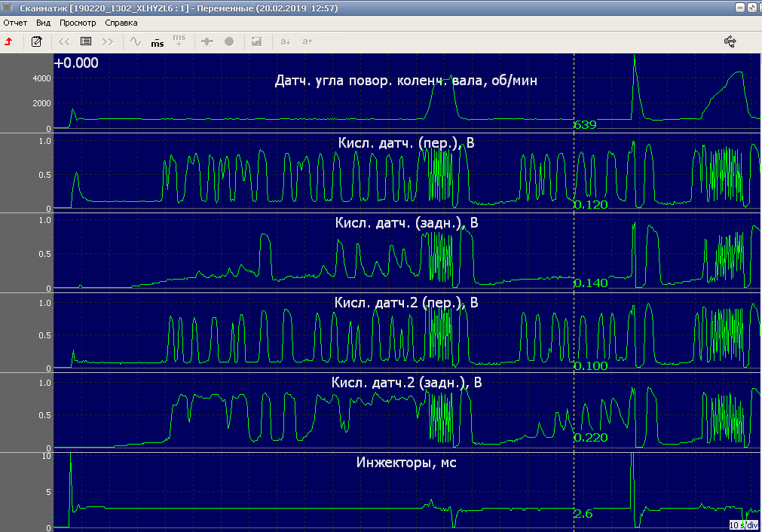This screenshot has width=762, height=532.
Task: Open the notes editor notepad icon
Action: click(36, 41)
